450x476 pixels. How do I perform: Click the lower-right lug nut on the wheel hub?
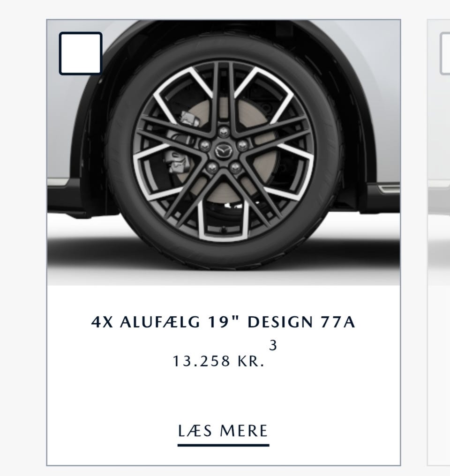(x=236, y=167)
